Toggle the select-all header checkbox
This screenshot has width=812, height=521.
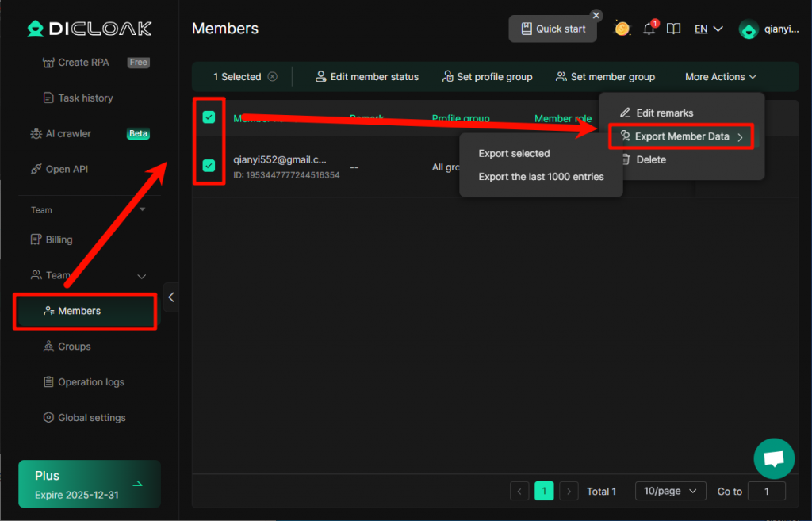coord(209,117)
